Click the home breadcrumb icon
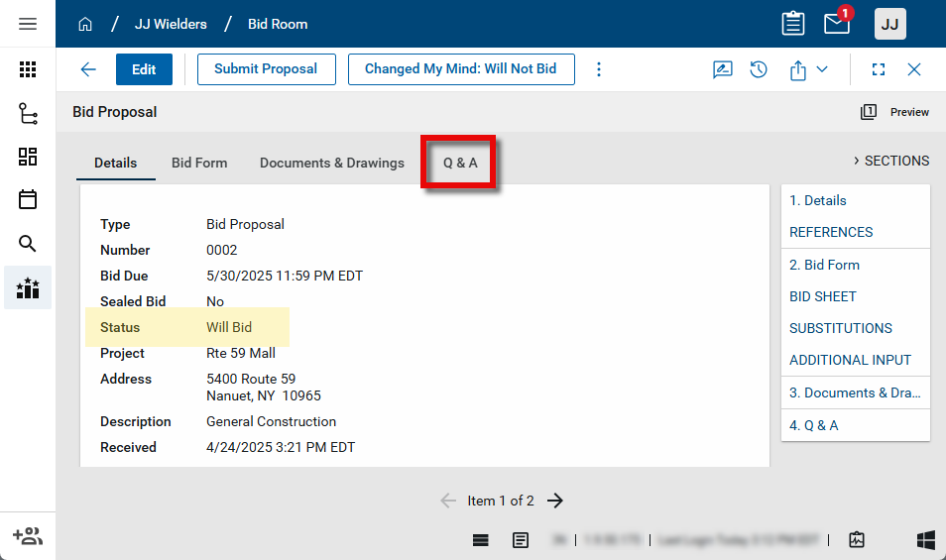The height and width of the screenshot is (560, 946). pyautogui.click(x=85, y=24)
